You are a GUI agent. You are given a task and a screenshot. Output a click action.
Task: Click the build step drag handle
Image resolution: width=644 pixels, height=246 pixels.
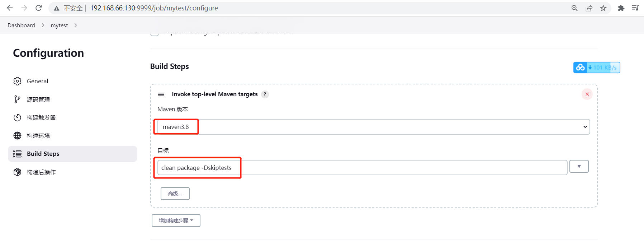161,94
